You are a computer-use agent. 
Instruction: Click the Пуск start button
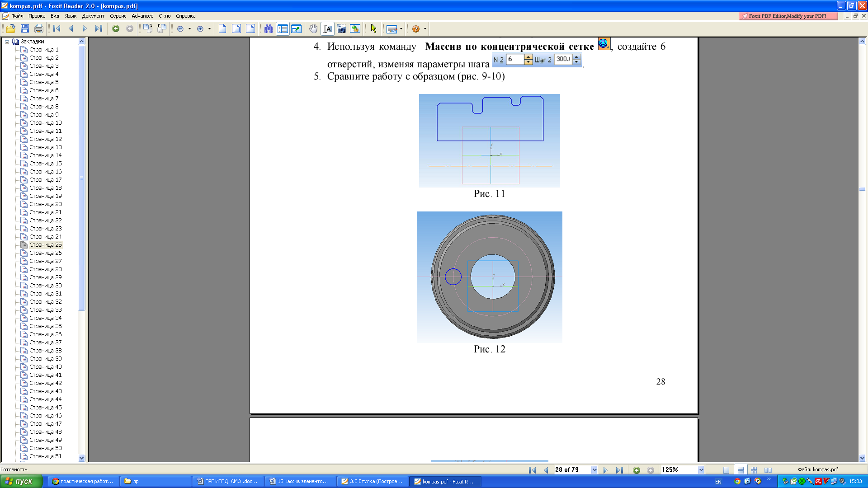coord(21,481)
